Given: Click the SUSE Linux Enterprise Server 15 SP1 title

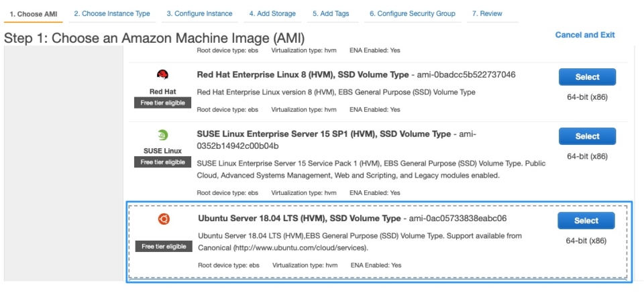Looking at the screenshot, I should [324, 134].
